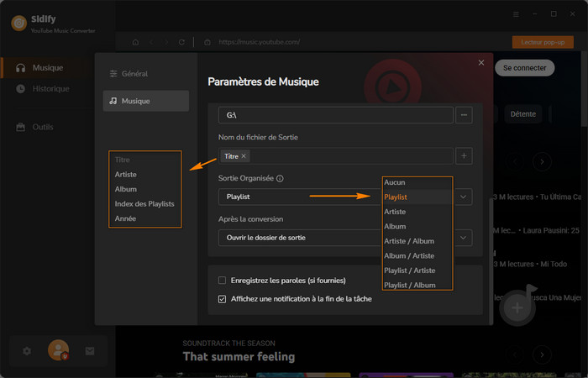Viewport: 588px width, 378px height.
Task: Choose Index des Playlists tag option
Action: [x=146, y=204]
